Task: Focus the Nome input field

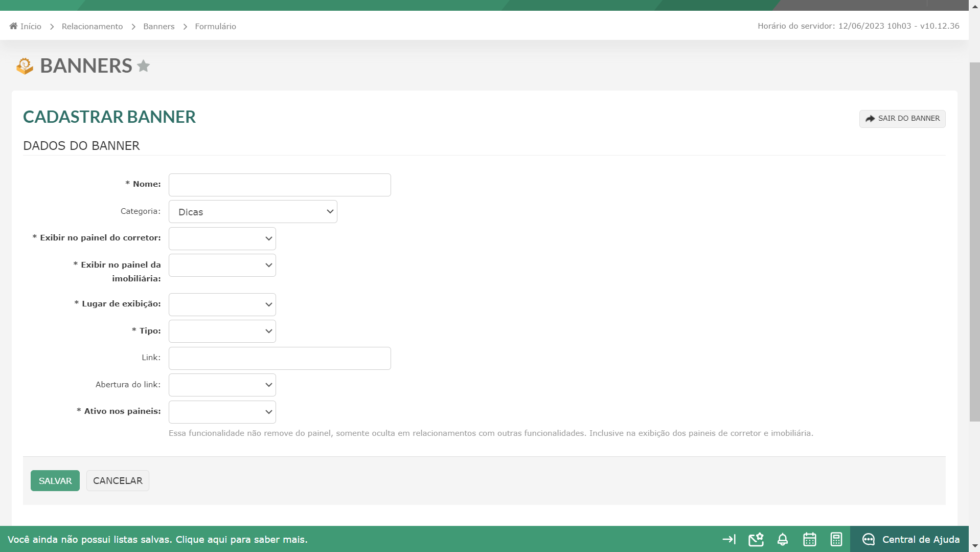Action: click(x=280, y=185)
